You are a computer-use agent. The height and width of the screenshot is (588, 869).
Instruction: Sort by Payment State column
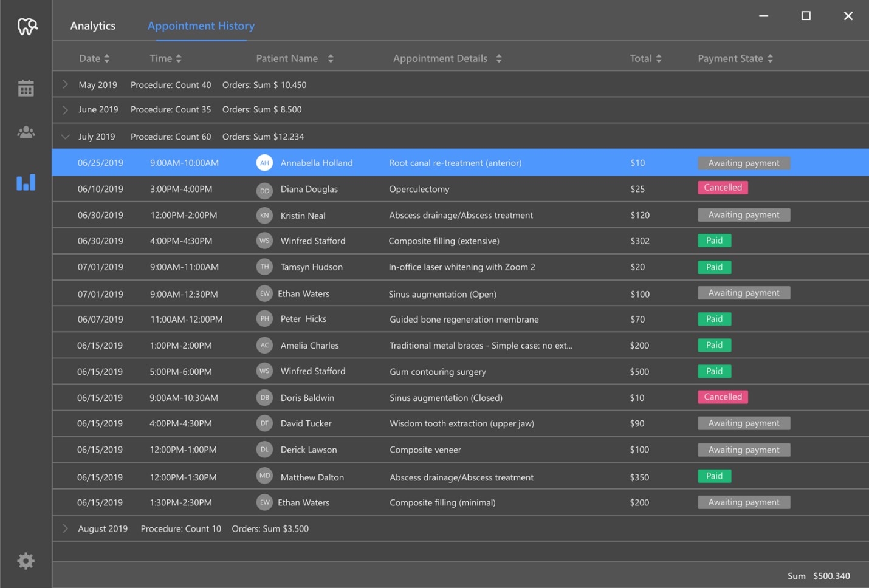coord(770,59)
